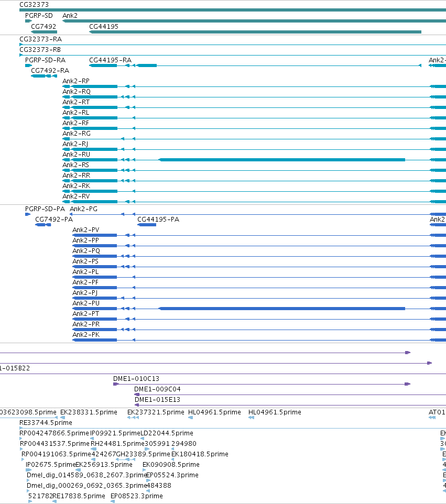Open EST label RP004247866.5prime

[x=55, y=433]
